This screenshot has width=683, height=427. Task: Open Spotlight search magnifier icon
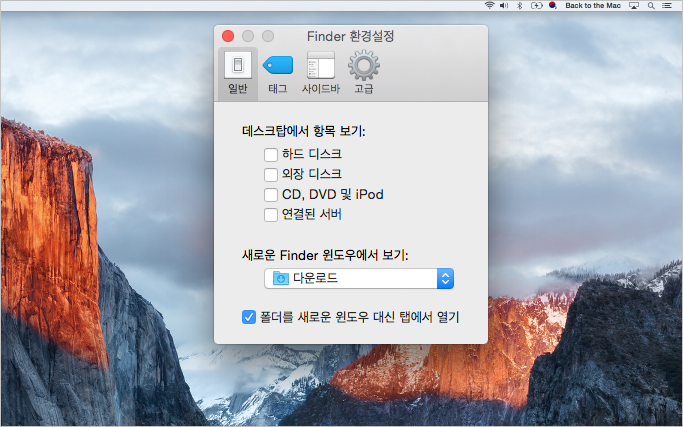pos(651,5)
